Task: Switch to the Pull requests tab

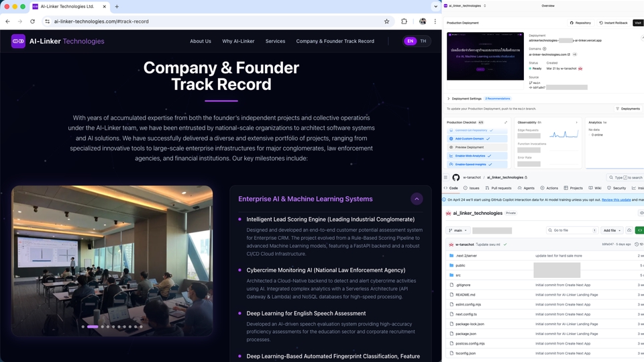Action: (499, 188)
